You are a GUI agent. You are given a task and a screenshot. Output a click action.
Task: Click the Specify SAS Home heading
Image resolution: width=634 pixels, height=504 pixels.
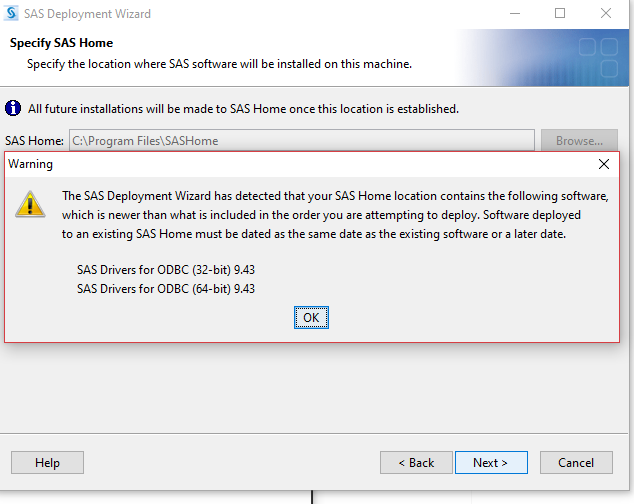(x=61, y=43)
